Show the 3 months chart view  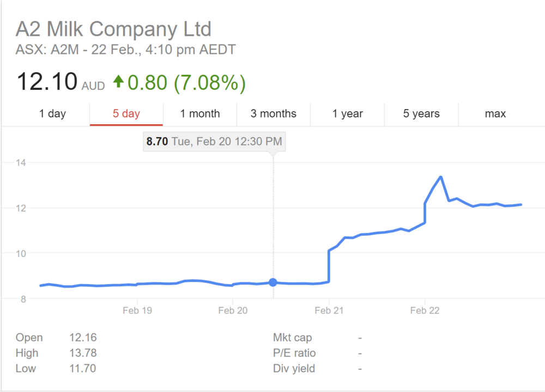point(274,114)
